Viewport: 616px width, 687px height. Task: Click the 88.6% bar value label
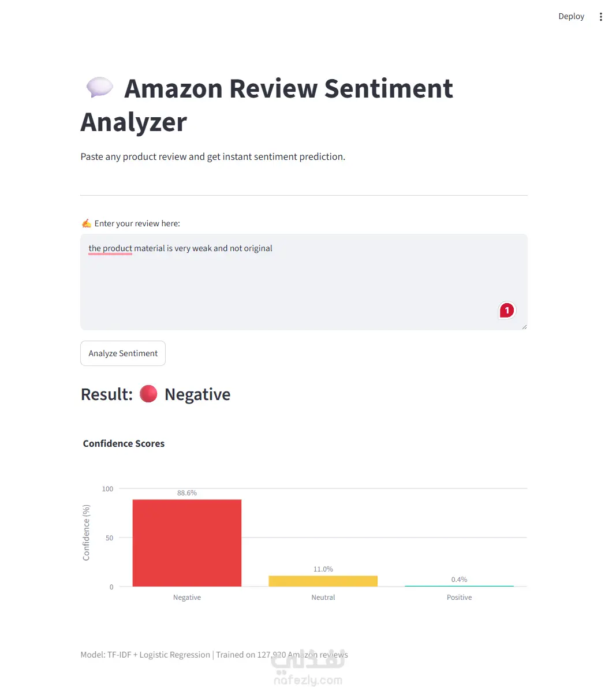click(187, 493)
